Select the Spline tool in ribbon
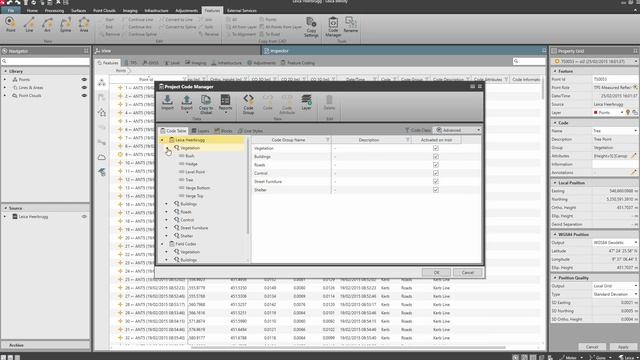 66,24
